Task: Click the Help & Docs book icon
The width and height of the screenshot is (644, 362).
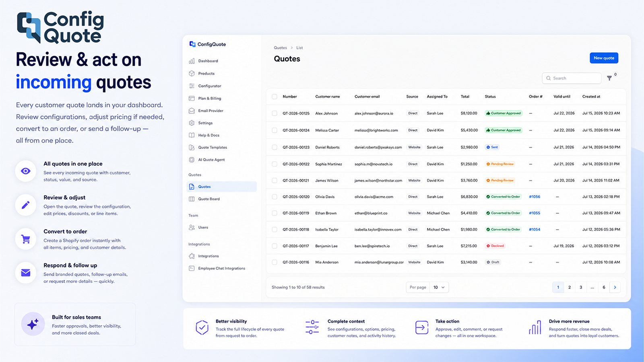Action: 192,135
